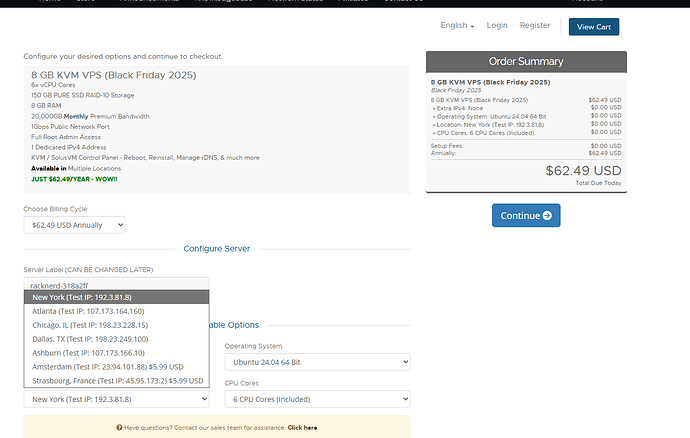
Task: Open the English language dropdown
Action: coord(457,26)
